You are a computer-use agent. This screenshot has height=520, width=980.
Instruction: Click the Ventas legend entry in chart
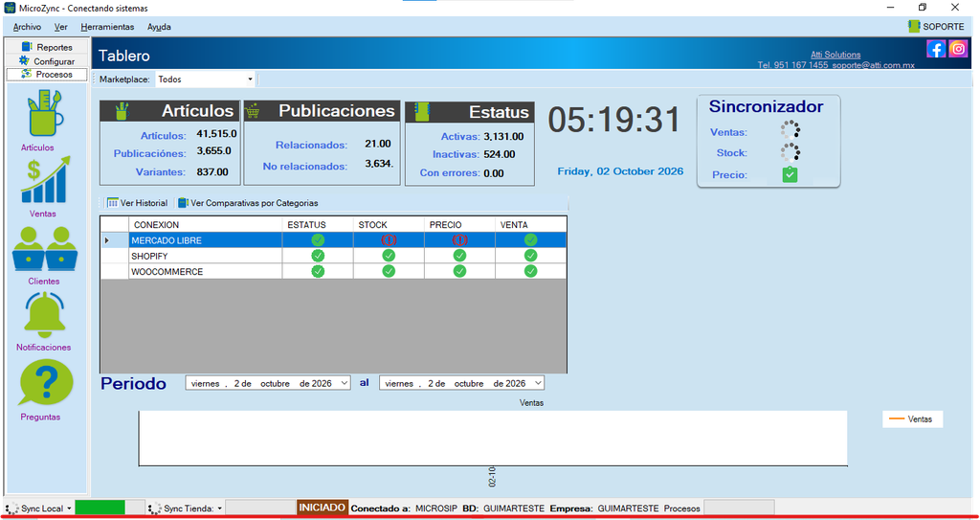click(x=912, y=419)
